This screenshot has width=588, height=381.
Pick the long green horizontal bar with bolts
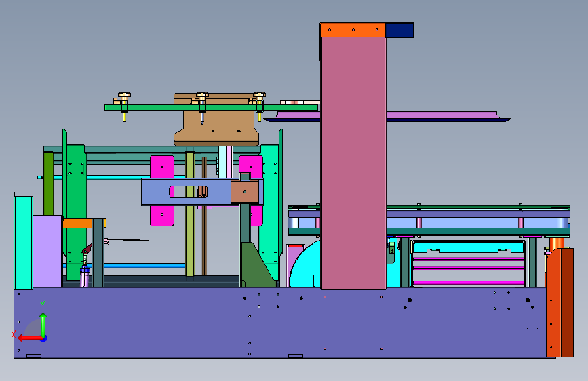tap(212, 108)
